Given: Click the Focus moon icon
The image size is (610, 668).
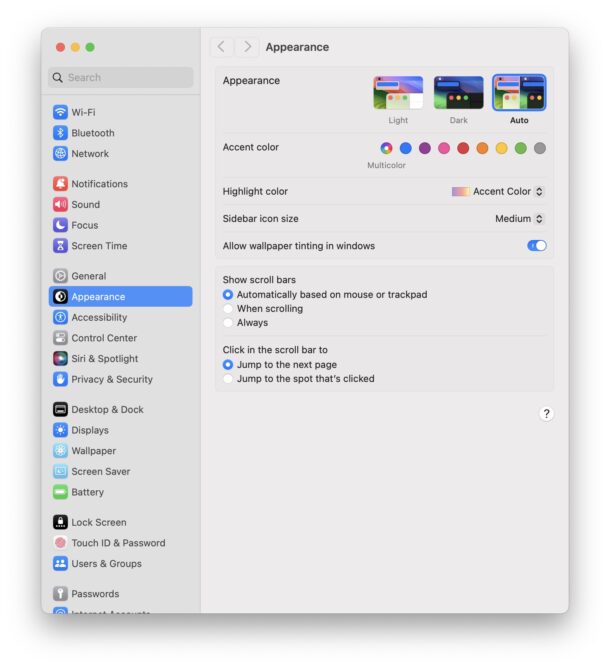Looking at the screenshot, I should tap(60, 225).
